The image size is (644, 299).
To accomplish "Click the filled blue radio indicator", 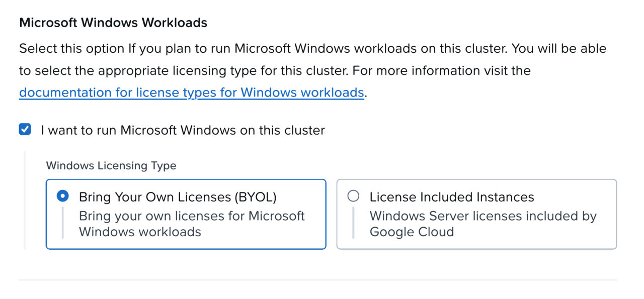I will [63, 196].
